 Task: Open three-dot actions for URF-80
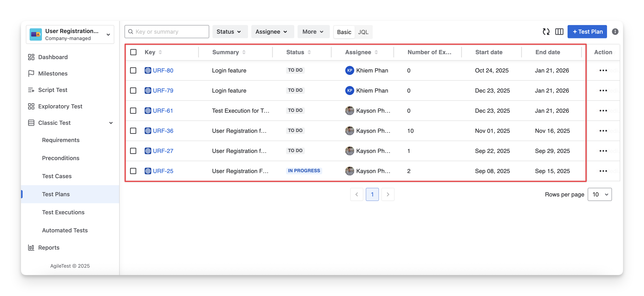coord(603,70)
